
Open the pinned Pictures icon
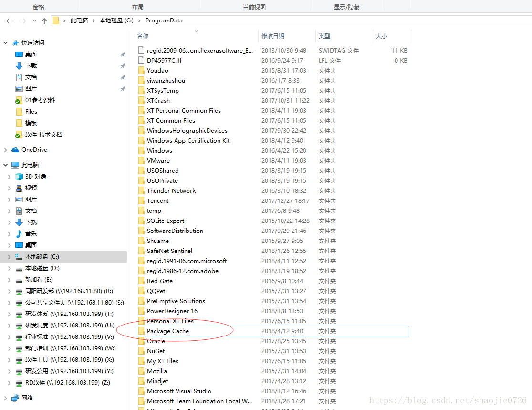19,89
